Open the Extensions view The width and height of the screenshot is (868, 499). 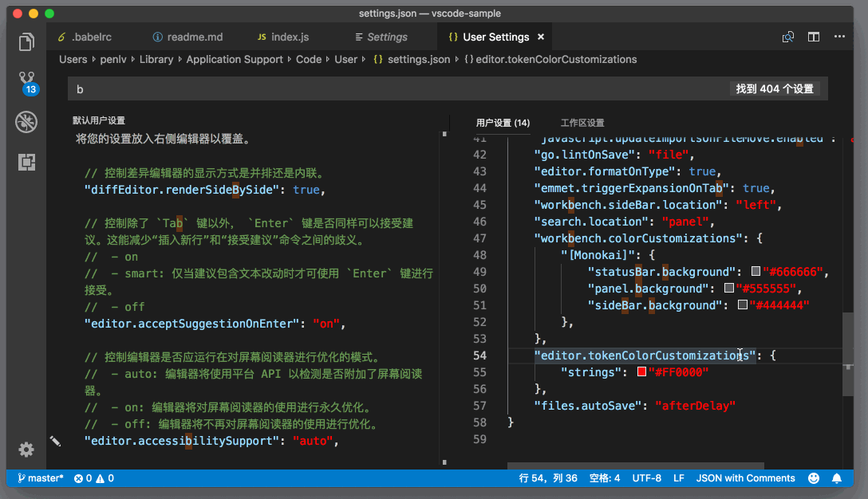pos(26,162)
